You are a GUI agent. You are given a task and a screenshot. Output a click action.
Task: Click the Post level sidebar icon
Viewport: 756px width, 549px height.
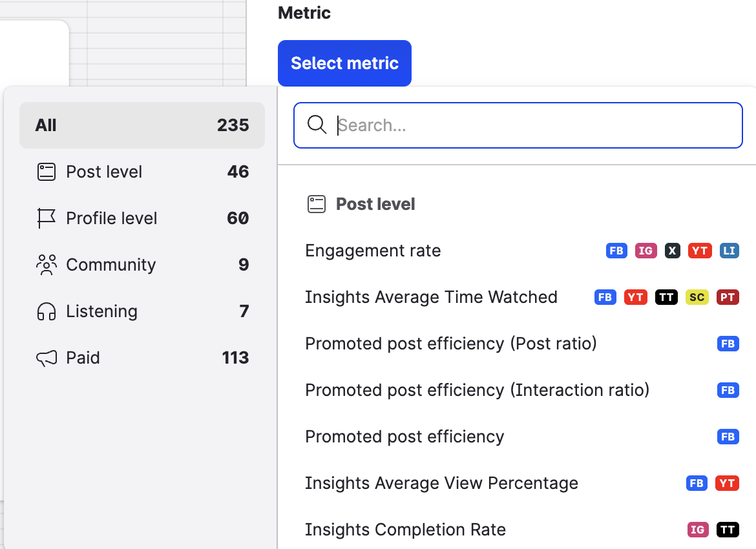(x=47, y=172)
